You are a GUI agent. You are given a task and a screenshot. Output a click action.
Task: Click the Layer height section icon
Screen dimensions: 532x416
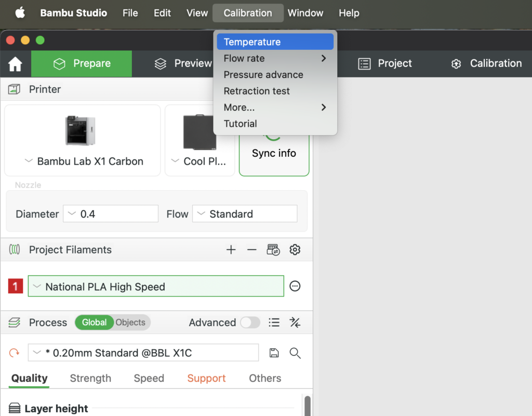(x=14, y=408)
